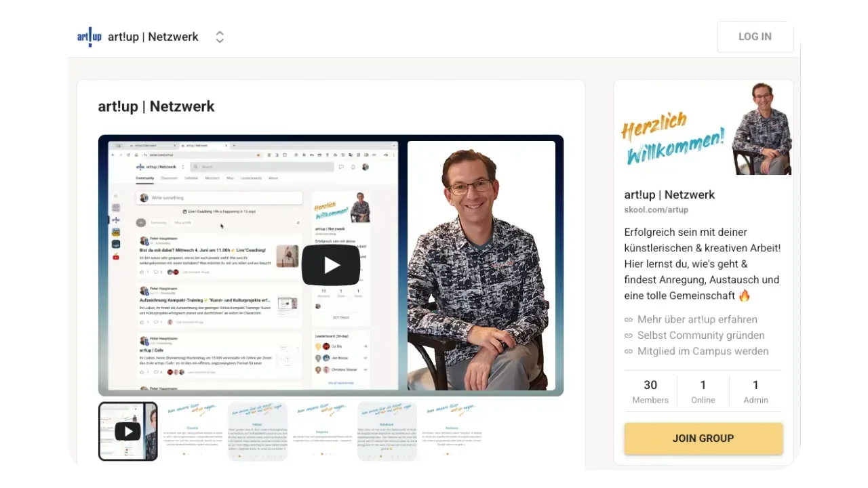Click the chain icon beside 'Selbst Community gründen'
This screenshot has height=488, width=868.
point(629,335)
